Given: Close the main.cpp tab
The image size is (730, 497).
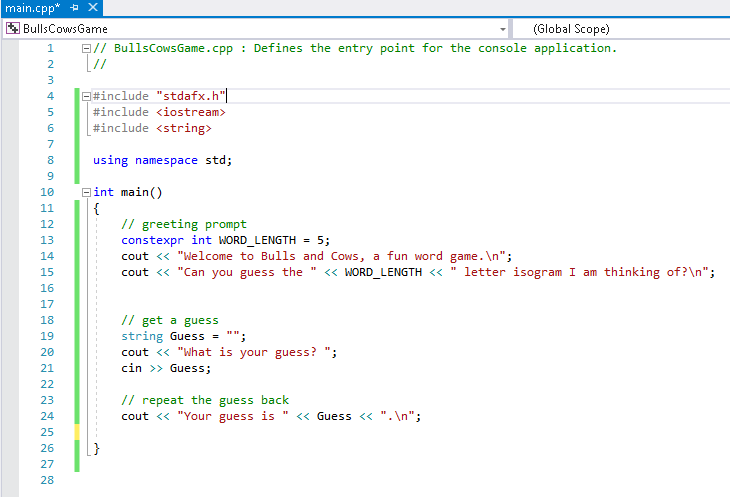Looking at the screenshot, I should pos(93,7).
